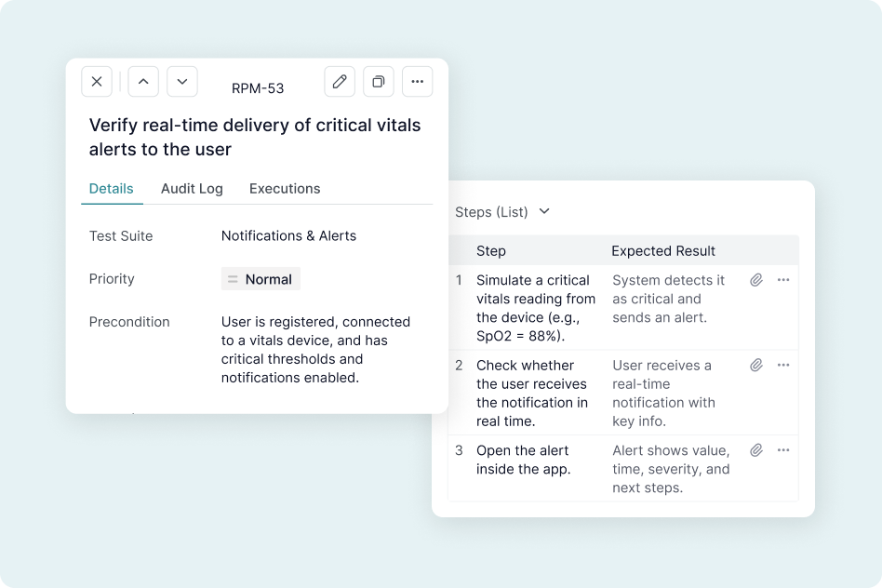Click the Test Suite field label
Viewport: 882px width, 588px height.
(121, 235)
